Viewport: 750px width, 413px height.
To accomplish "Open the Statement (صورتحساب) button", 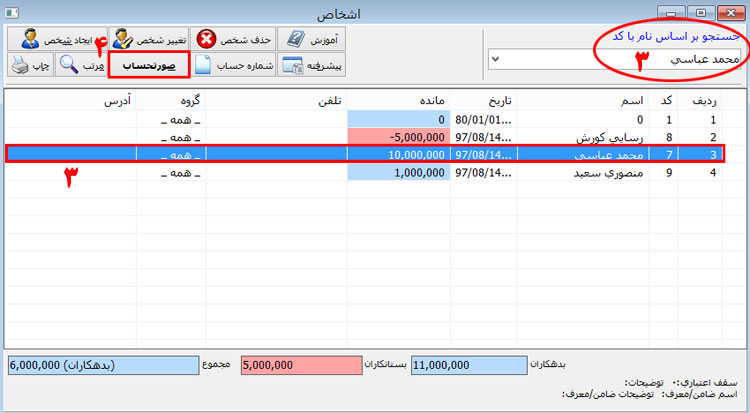I will tap(149, 66).
